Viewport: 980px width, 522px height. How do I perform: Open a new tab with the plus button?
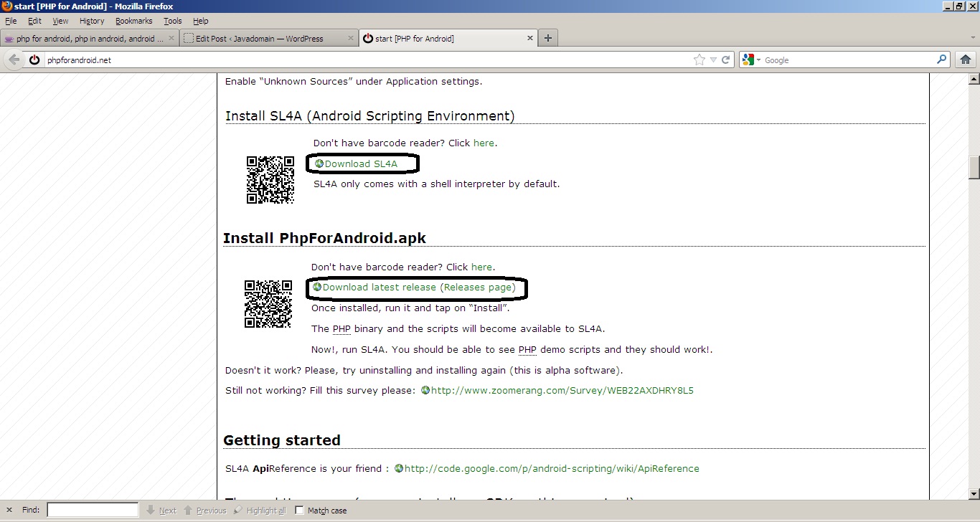(548, 38)
